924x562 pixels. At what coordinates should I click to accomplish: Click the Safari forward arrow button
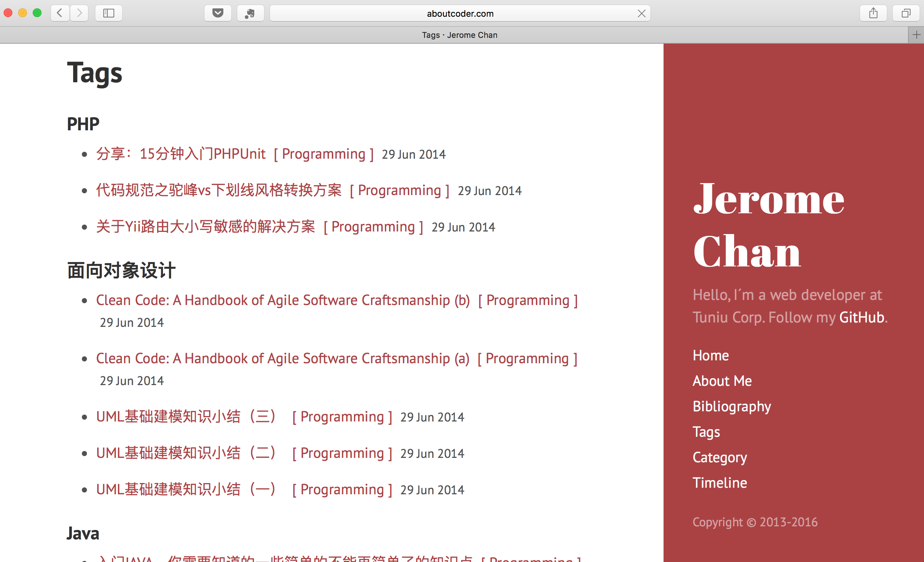tap(79, 13)
